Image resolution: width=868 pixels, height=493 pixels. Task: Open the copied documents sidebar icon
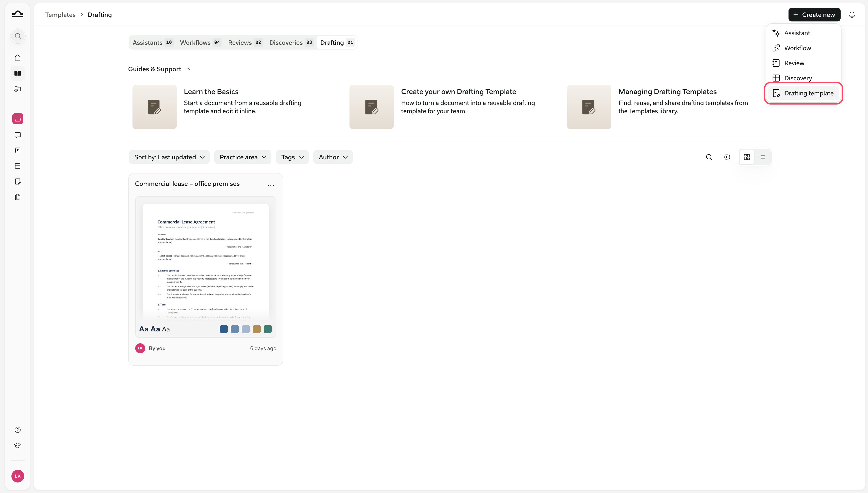(x=18, y=197)
